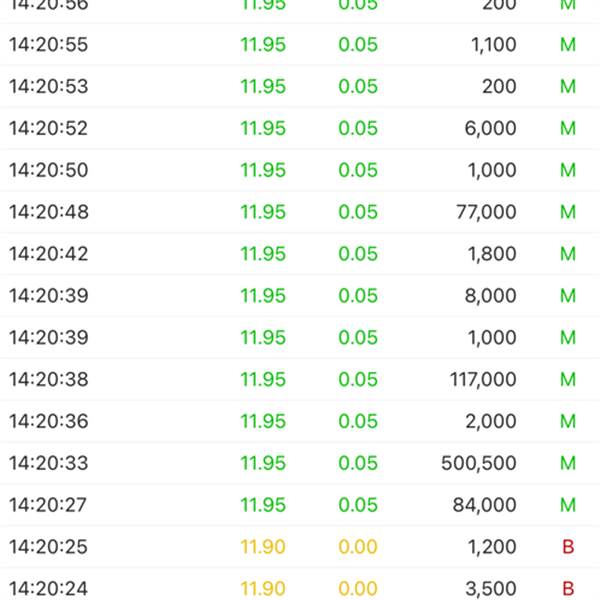Click the 6,000 volume trade

[491, 128]
